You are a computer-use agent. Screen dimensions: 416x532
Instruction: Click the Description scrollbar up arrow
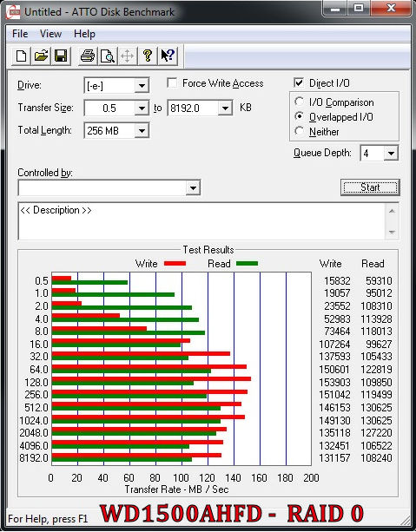pyautogui.click(x=392, y=211)
